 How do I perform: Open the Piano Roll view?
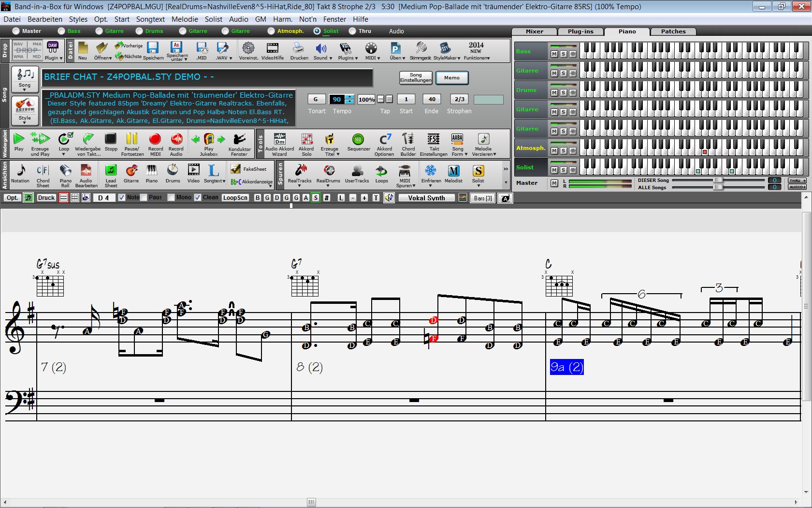pyautogui.click(x=65, y=175)
